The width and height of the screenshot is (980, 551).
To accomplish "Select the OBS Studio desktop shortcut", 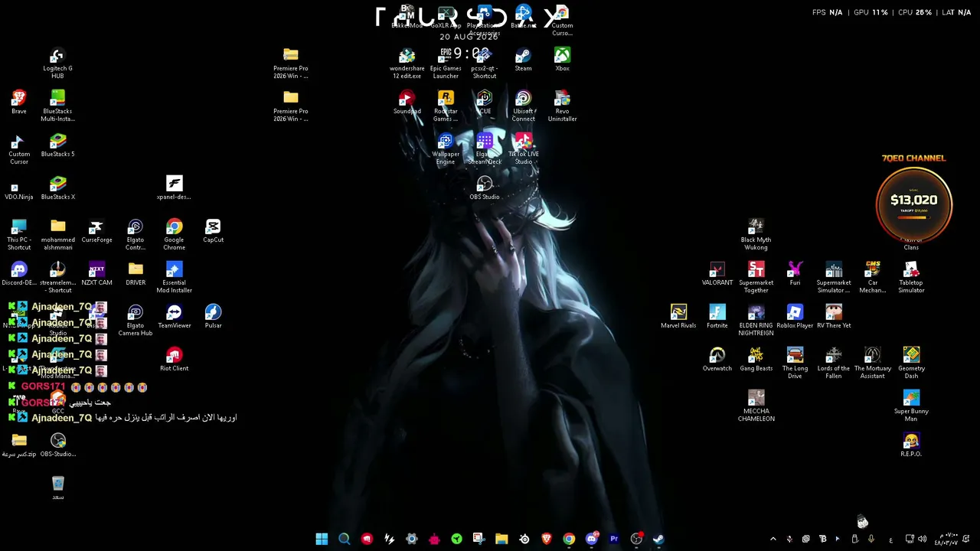I will pyautogui.click(x=485, y=188).
